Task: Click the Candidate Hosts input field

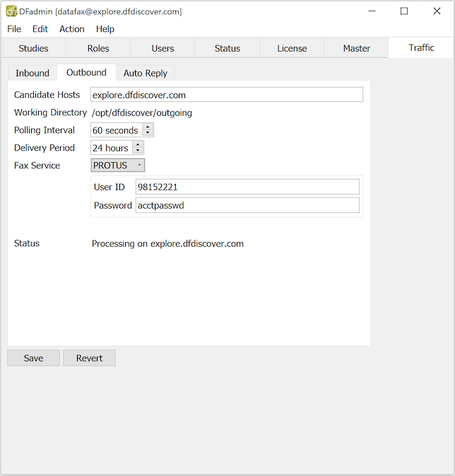Action: pos(226,95)
